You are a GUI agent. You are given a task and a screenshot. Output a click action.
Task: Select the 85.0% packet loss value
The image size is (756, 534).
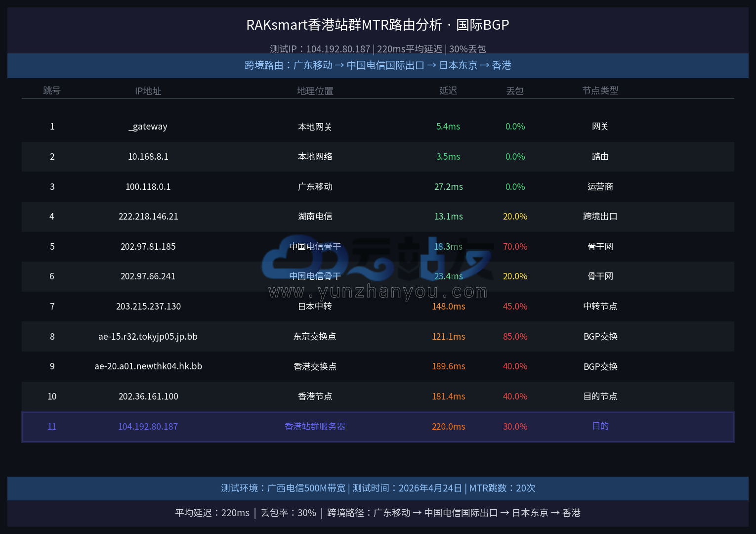pos(515,337)
